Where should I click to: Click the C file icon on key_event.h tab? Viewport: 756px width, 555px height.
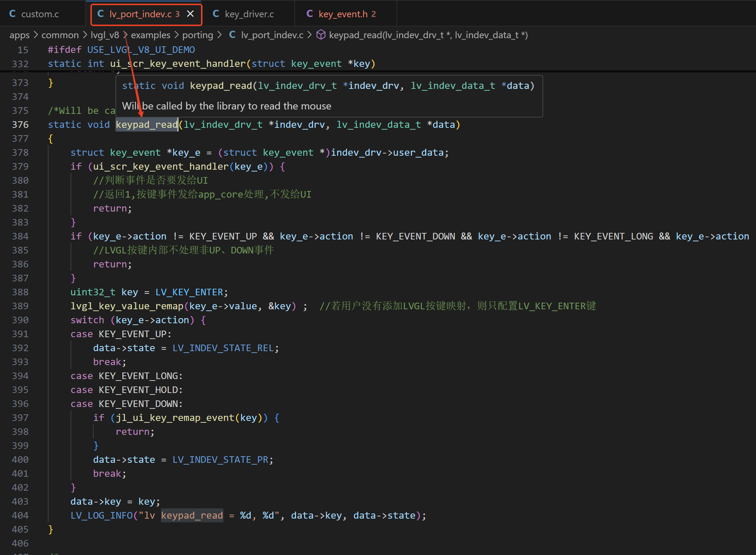[310, 14]
